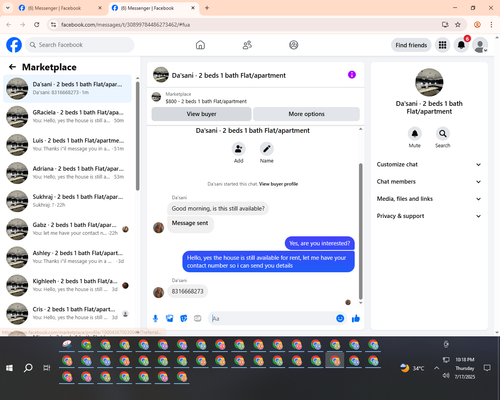The image size is (500, 400).
Task: Open Ashley conversation
Action: click(x=67, y=257)
